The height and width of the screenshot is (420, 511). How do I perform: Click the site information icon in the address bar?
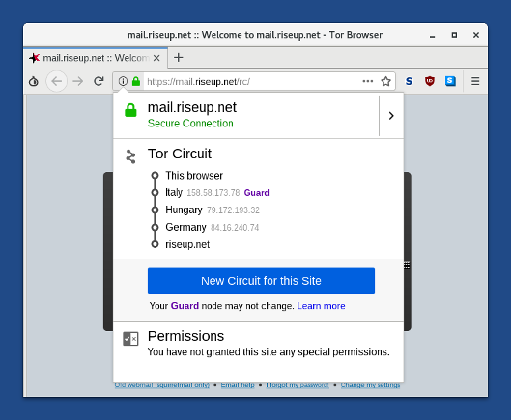point(123,81)
